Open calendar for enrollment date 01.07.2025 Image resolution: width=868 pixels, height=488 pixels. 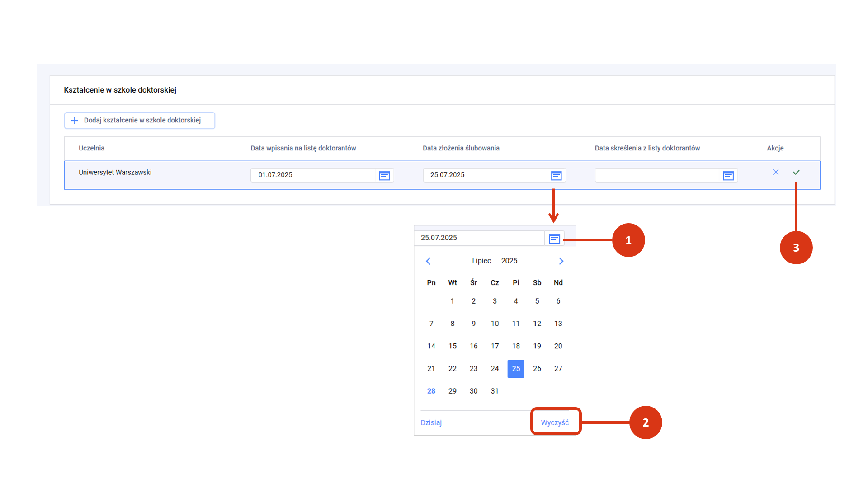click(x=384, y=175)
